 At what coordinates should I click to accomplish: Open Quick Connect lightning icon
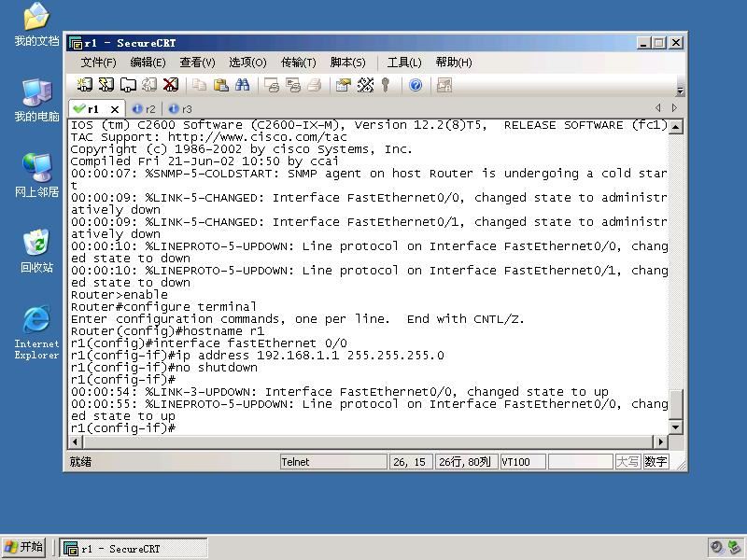click(106, 85)
